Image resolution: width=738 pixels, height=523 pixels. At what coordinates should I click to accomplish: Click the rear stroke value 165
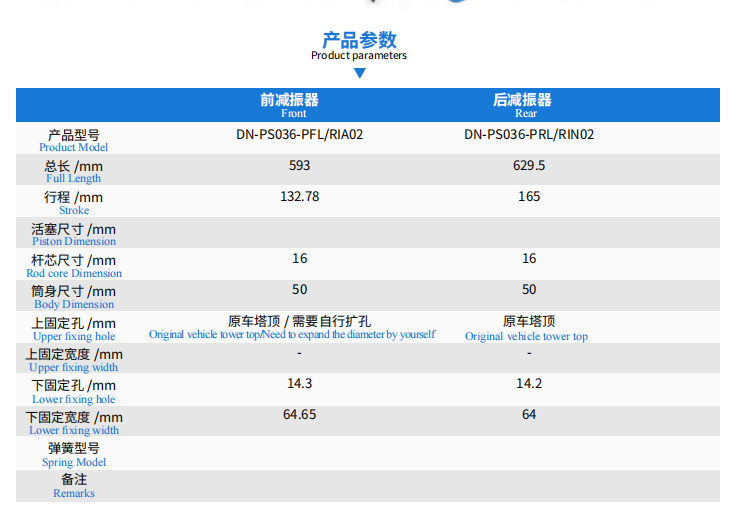(529, 196)
